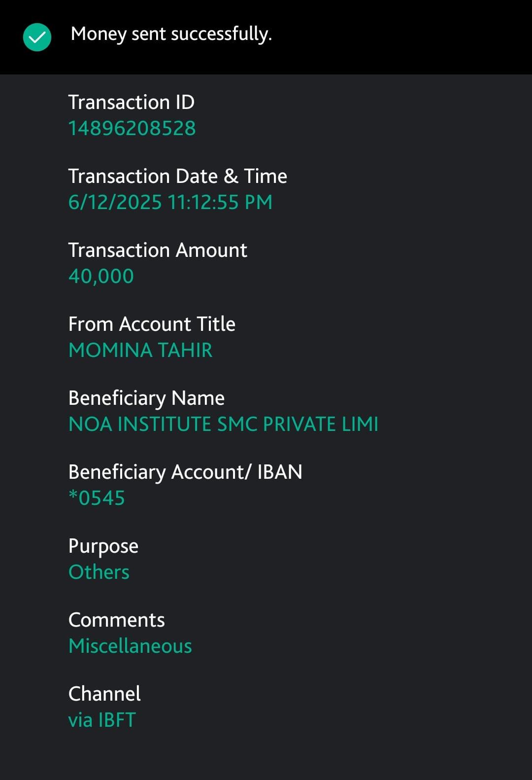This screenshot has width=532, height=780.
Task: Click the masked account number *0545
Action: tap(97, 498)
